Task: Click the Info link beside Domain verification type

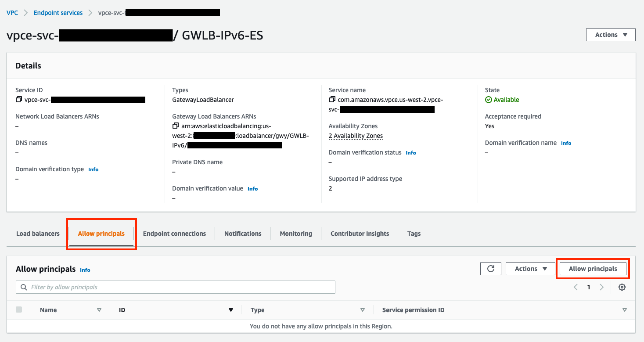Action: (x=93, y=169)
